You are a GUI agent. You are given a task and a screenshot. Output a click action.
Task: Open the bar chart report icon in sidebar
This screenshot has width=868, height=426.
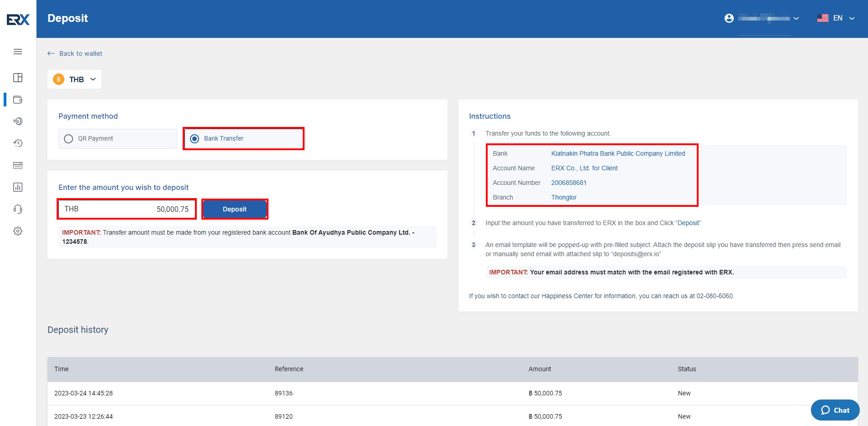18,187
